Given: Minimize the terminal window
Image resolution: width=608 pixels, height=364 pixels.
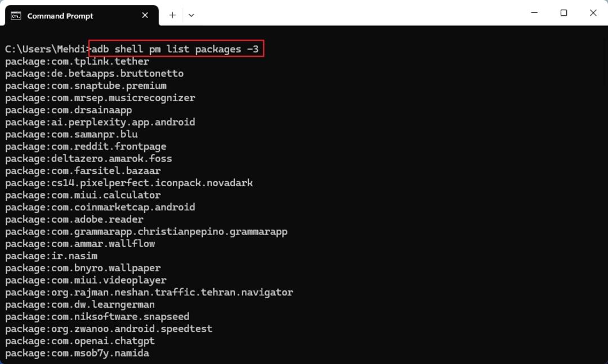Looking at the screenshot, I should pos(534,13).
